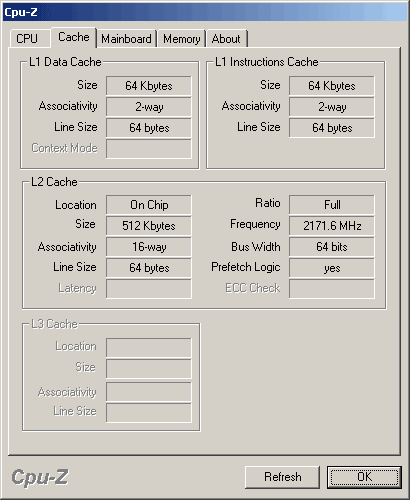Click the L1 Instructions Cache size field

click(x=332, y=86)
